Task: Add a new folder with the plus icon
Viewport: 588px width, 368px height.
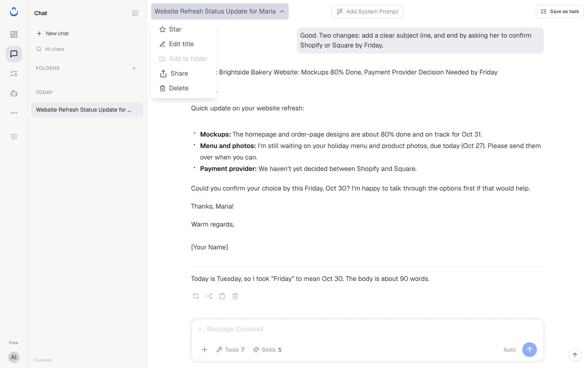Action: (x=134, y=68)
